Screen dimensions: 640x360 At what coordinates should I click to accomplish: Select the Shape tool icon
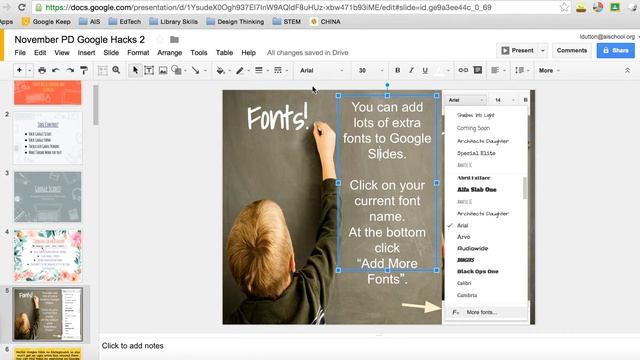coord(176,70)
